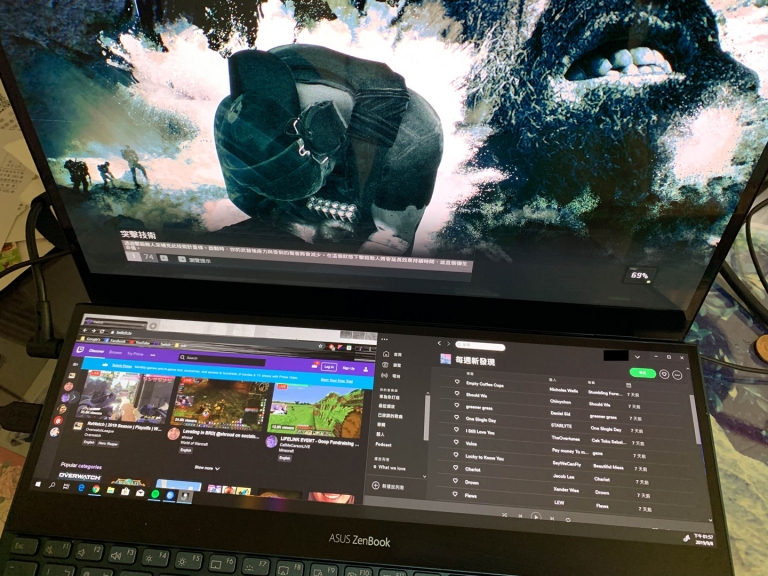The height and width of the screenshot is (576, 768).
Task: Like the song Voice
Action: click(456, 442)
